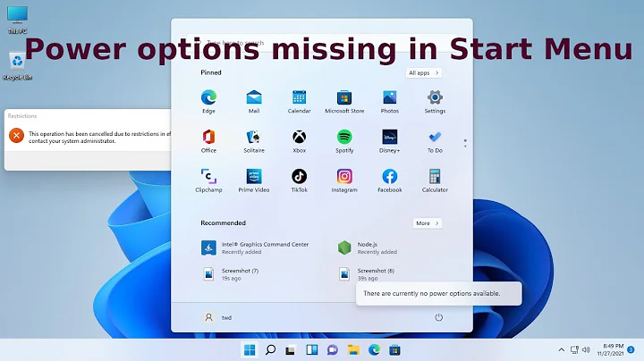Viewport: 644px width, 361px height.
Task: Open Settings gear in pinned apps
Action: point(435,101)
